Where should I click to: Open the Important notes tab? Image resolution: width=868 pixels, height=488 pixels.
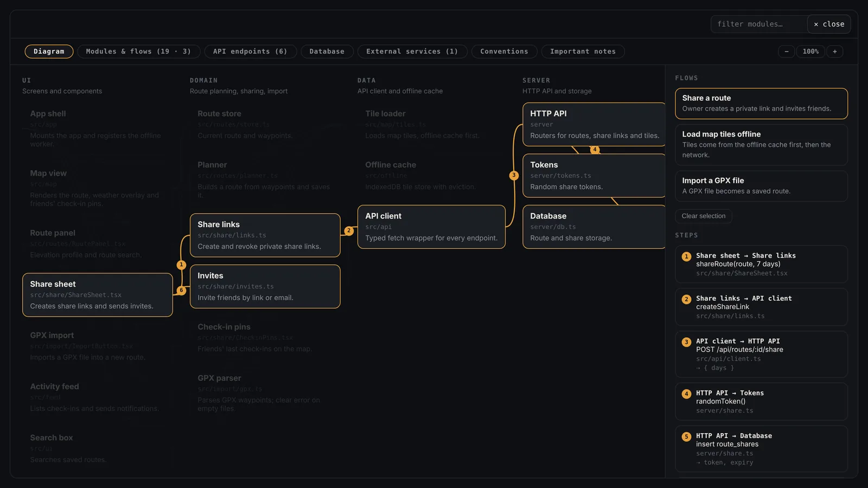pyautogui.click(x=583, y=52)
